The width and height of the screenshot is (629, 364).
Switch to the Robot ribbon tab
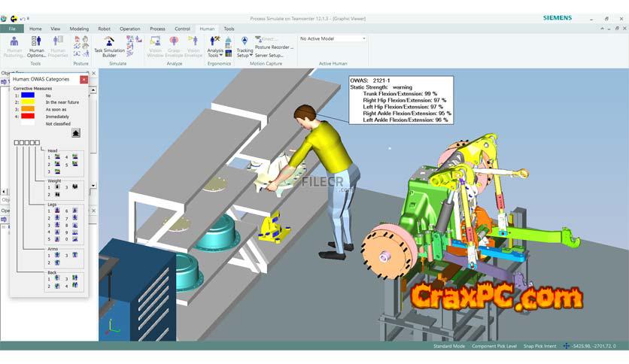click(x=104, y=29)
